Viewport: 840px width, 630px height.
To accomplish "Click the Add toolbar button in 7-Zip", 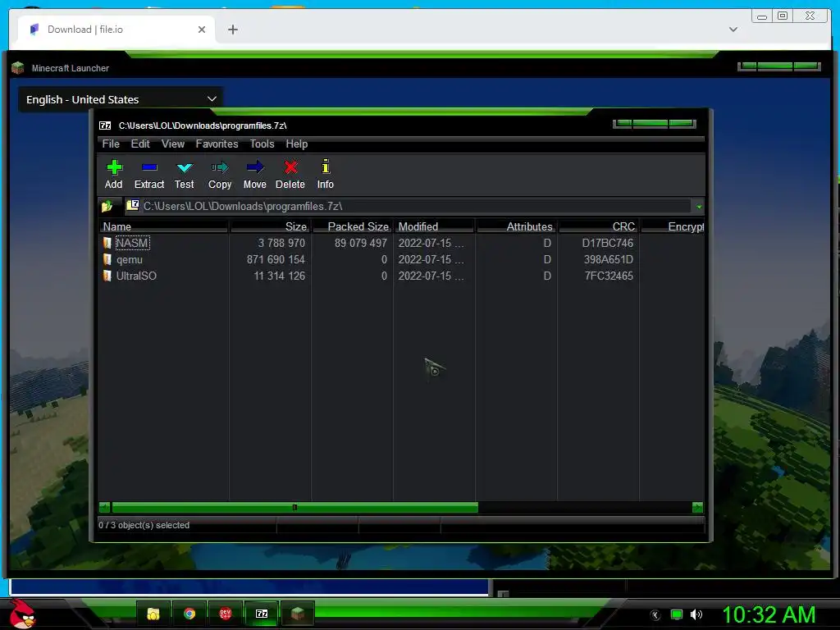I will 113,174.
